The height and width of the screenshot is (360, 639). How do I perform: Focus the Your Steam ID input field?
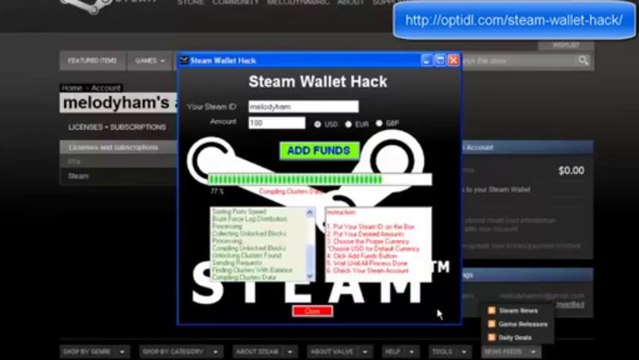click(304, 106)
